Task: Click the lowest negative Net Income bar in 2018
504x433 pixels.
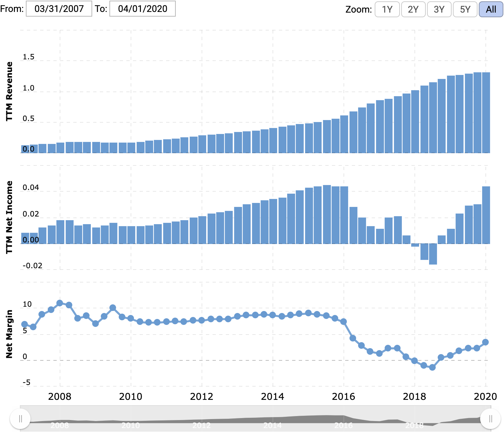Action: click(x=433, y=254)
